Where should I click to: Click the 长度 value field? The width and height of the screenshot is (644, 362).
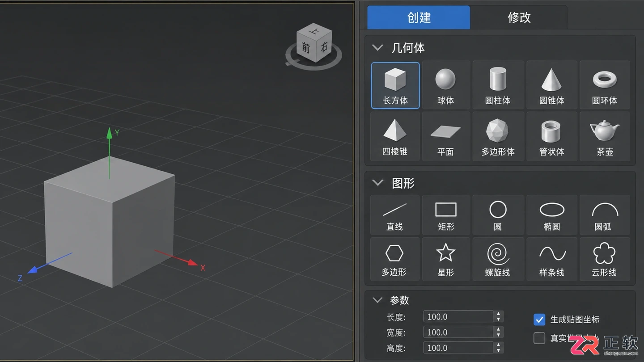tap(458, 316)
